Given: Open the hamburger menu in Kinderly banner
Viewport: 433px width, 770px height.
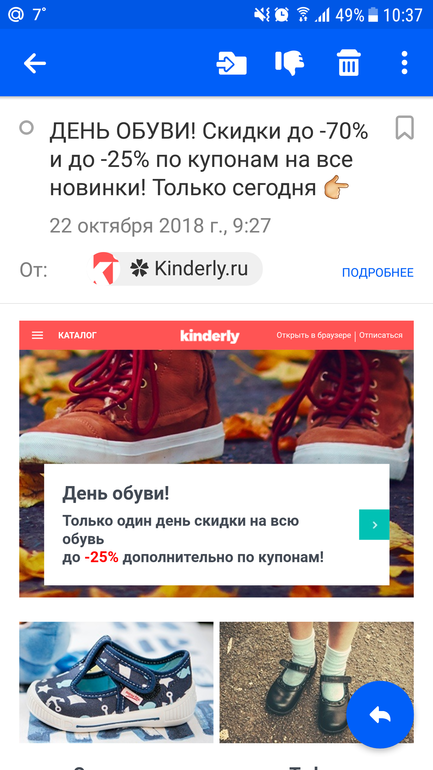Looking at the screenshot, I should click(37, 335).
